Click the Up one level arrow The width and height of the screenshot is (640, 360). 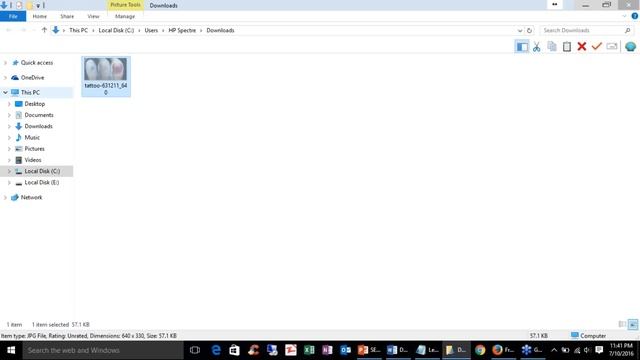pyautogui.click(x=44, y=30)
